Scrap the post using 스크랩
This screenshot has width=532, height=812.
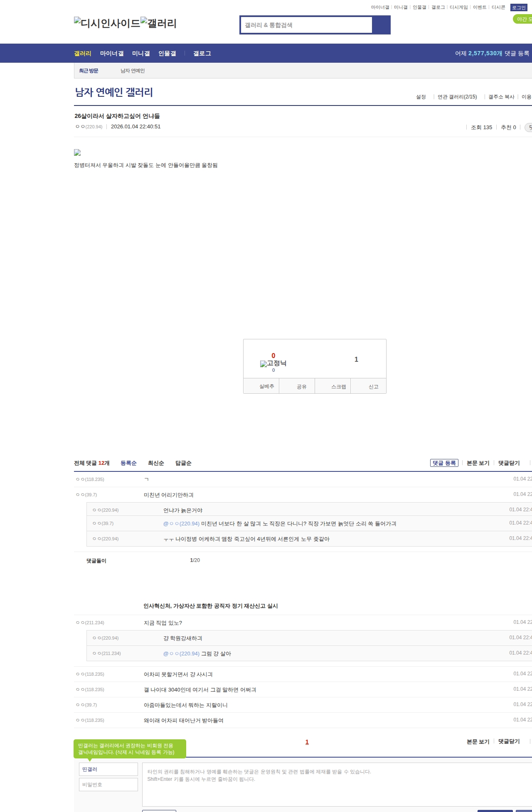(338, 387)
